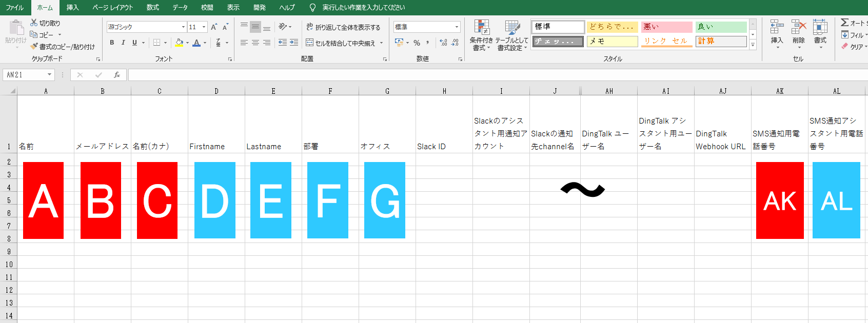Open the 挿入 (Insert) ribbon tab
This screenshot has height=323, width=868.
(x=72, y=7)
